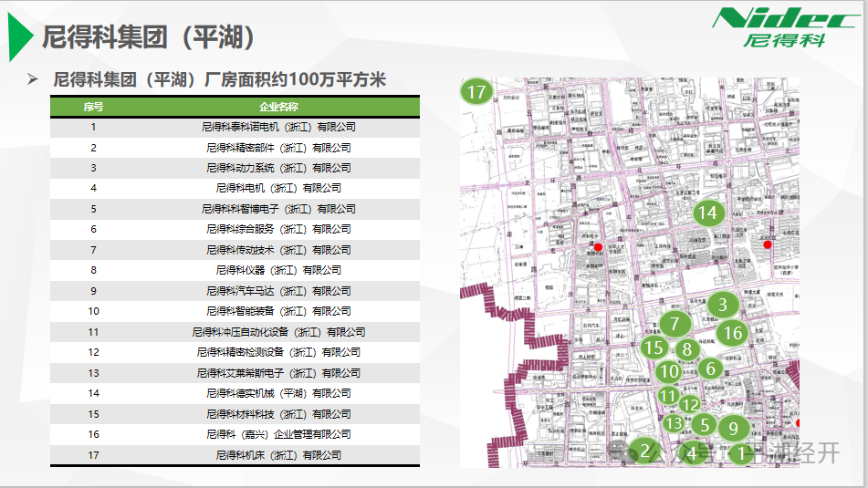Image resolution: width=868 pixels, height=488 pixels.
Task: Select row 尼得科动力系统（浙江）有限公司
Action: 235,168
